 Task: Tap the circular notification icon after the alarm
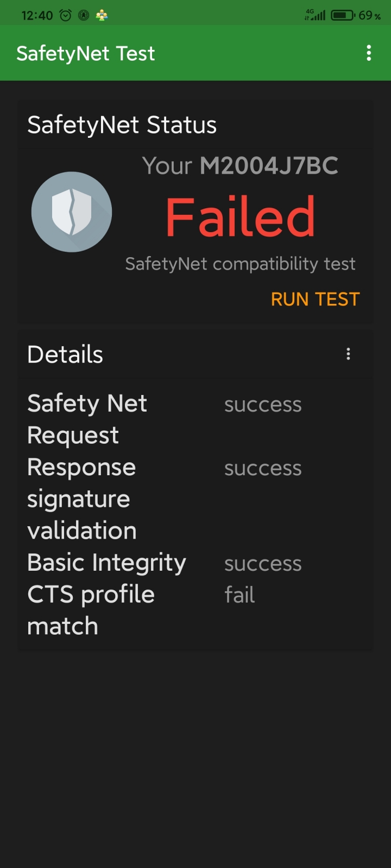pos(84,15)
